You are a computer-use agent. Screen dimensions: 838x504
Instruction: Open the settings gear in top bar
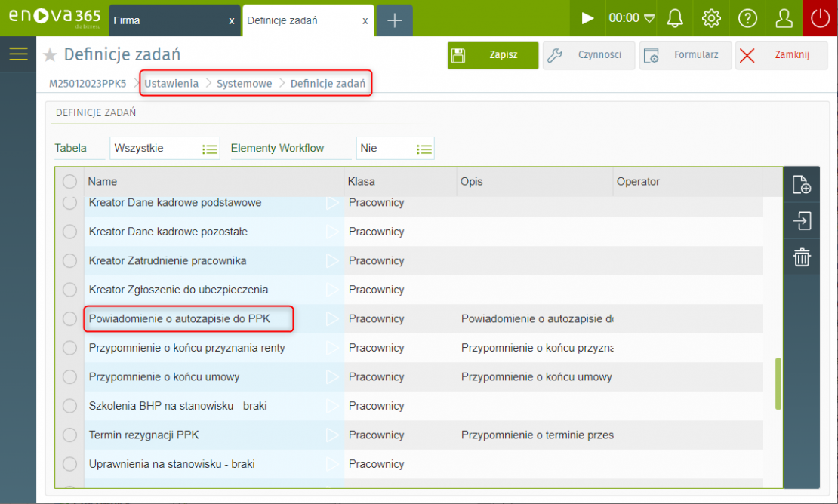(x=710, y=18)
